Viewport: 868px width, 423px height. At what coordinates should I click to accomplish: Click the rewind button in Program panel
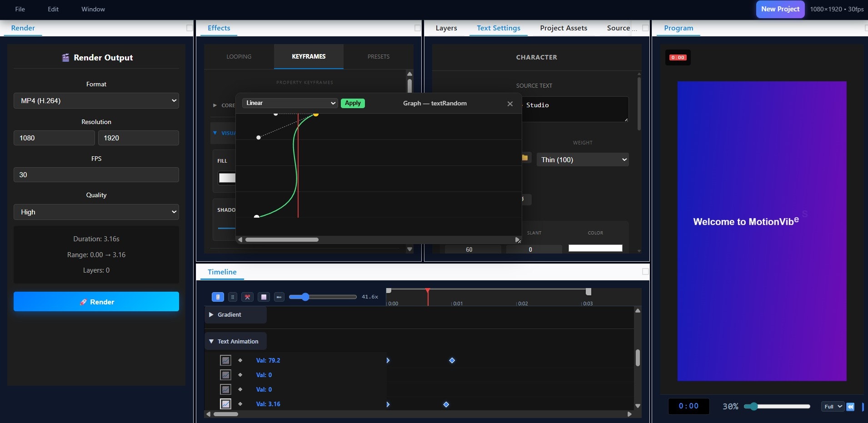point(850,407)
